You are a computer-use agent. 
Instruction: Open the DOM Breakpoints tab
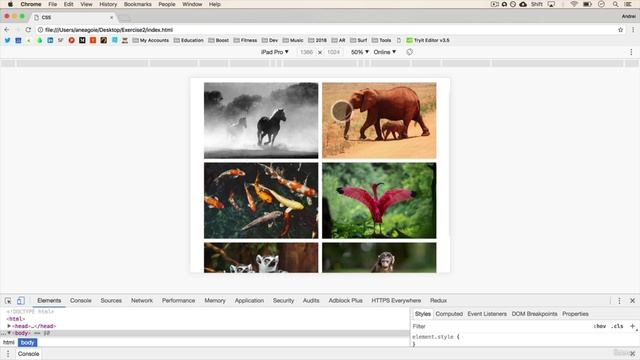tap(534, 314)
